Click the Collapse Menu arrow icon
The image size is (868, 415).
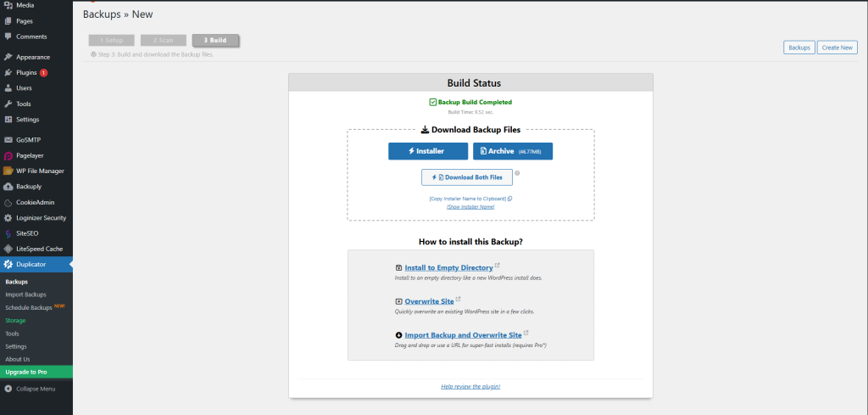click(8, 389)
